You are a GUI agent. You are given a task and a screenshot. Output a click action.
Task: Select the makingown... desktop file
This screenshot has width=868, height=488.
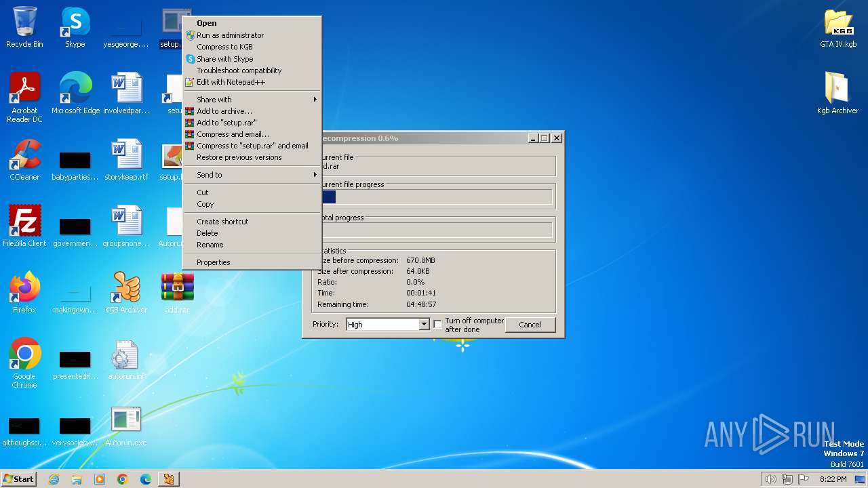pos(75,298)
